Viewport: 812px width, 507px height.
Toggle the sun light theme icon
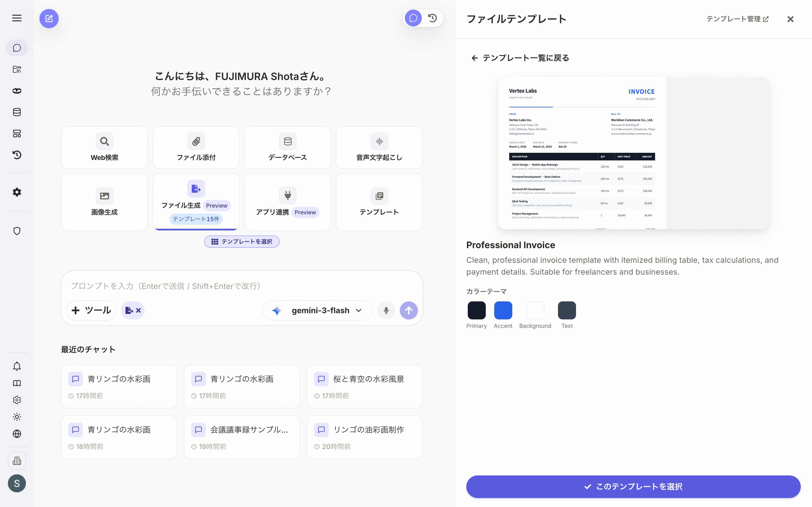pyautogui.click(x=17, y=417)
